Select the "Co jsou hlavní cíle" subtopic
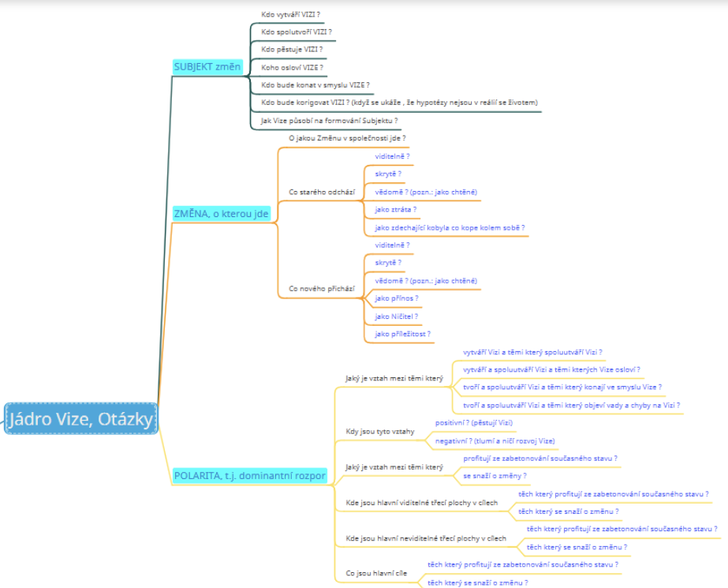Viewport: 728px width, 588px height. [376, 573]
